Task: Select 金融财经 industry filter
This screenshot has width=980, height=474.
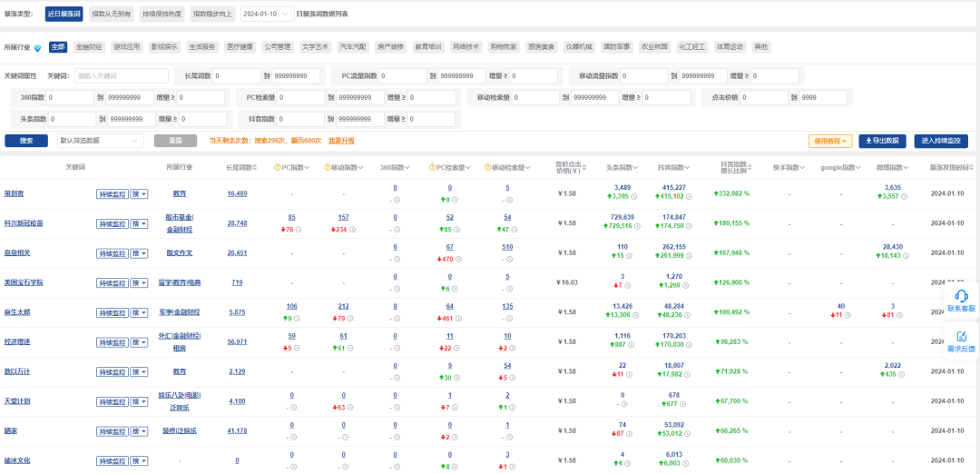Action: 89,47
